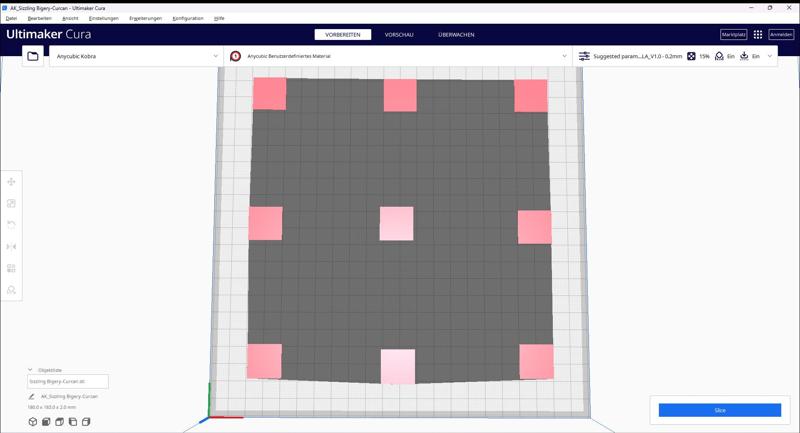Select the Per Model Settings tool
Viewport: 800px width, 433px height.
coord(11,268)
